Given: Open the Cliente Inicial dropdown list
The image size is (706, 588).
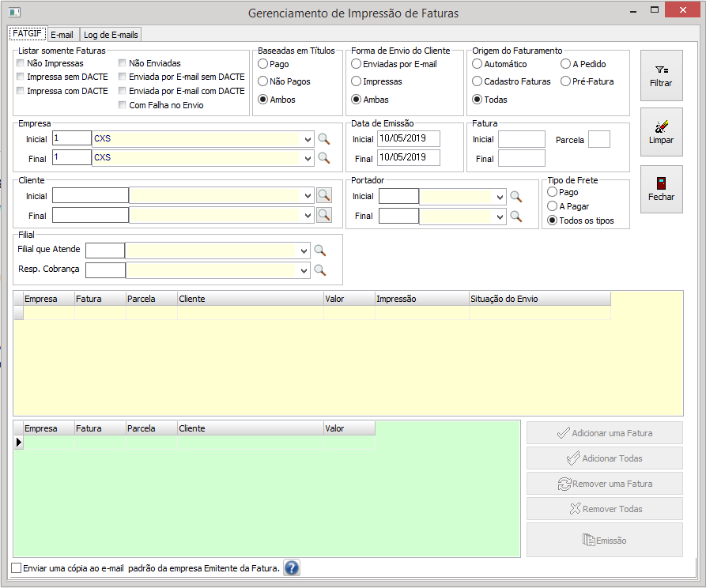Looking at the screenshot, I should [x=307, y=196].
